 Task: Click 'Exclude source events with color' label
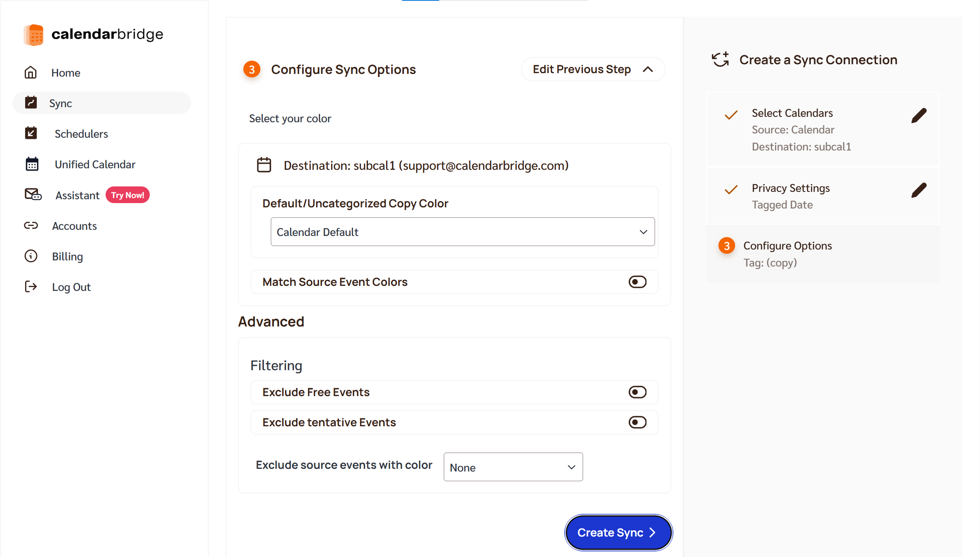(x=344, y=465)
